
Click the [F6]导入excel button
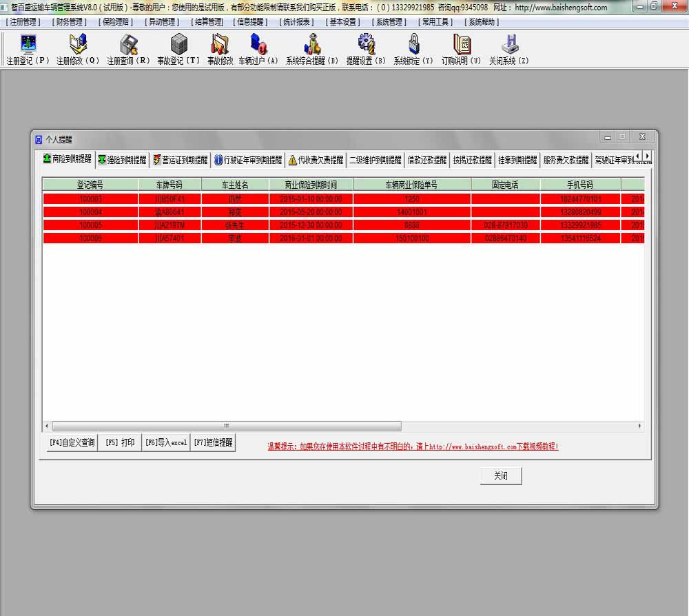pos(166,442)
